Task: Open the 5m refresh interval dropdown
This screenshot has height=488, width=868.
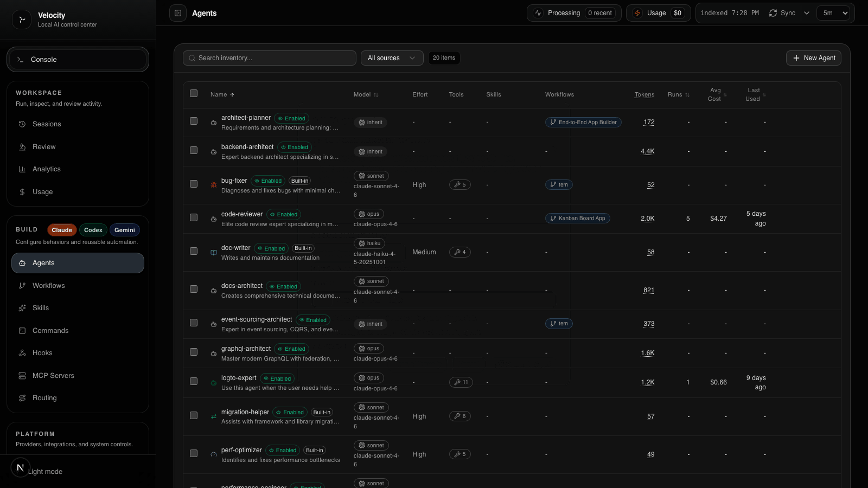Action: tap(833, 12)
